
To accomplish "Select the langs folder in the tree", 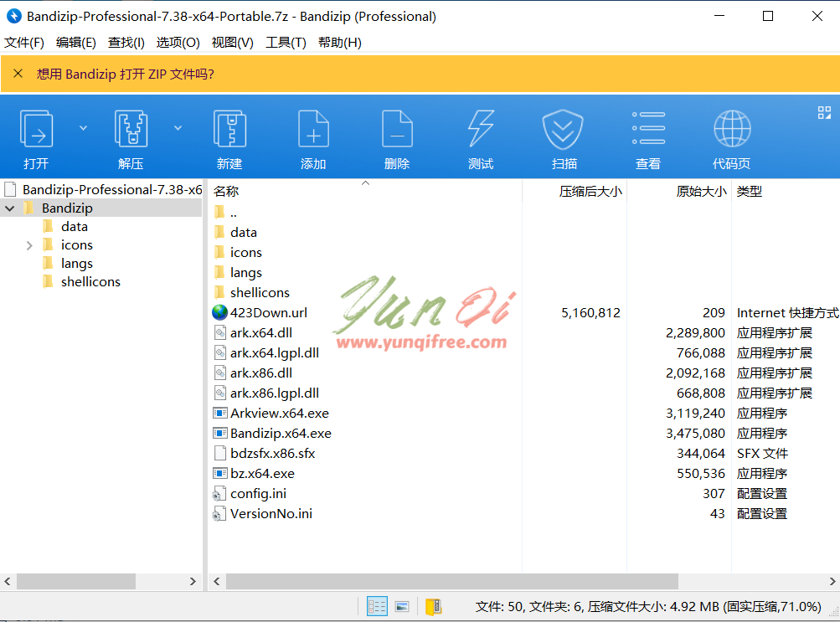I will (76, 264).
